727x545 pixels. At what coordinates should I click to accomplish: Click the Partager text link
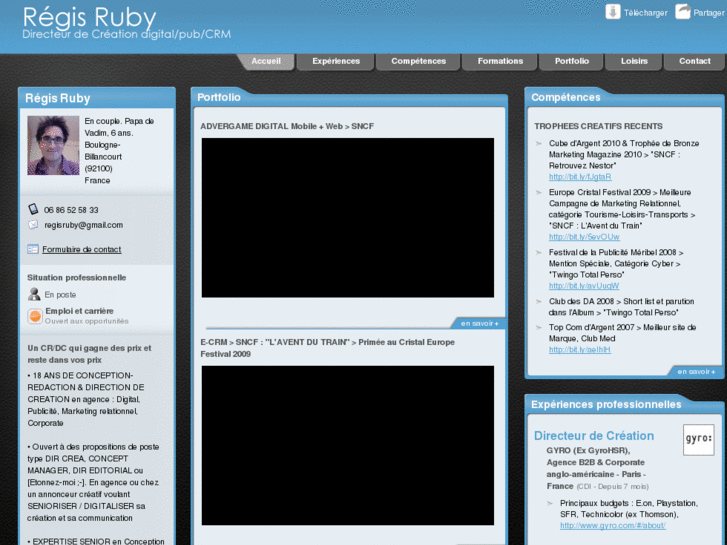click(709, 13)
